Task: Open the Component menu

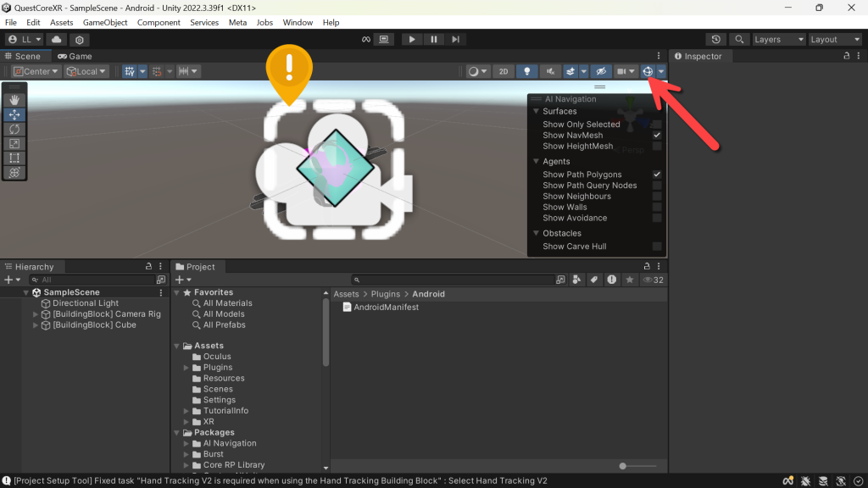Action: tap(159, 23)
